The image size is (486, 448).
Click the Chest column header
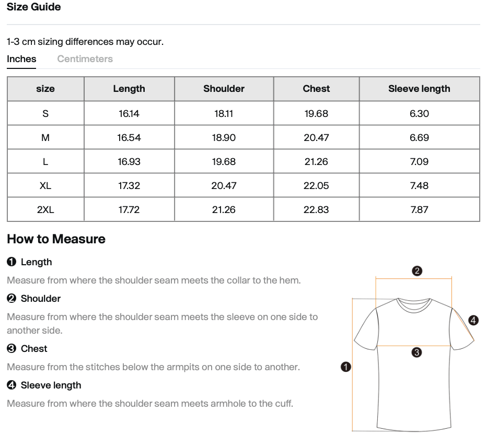tap(316, 89)
